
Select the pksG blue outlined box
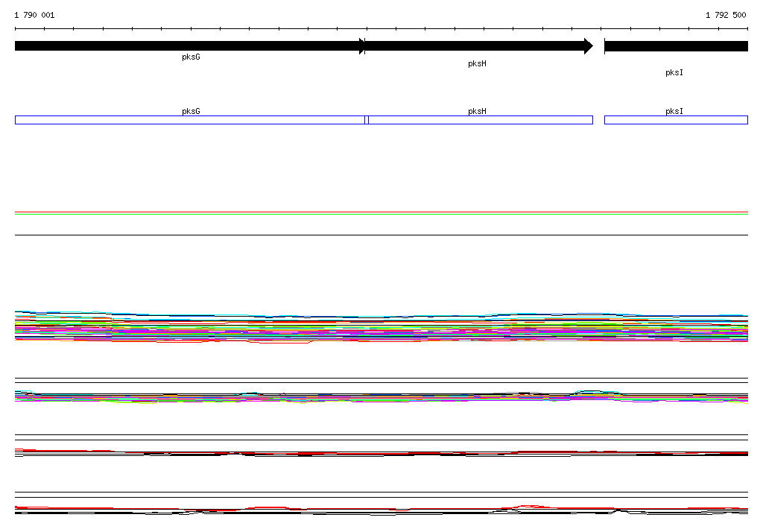pyautogui.click(x=190, y=120)
